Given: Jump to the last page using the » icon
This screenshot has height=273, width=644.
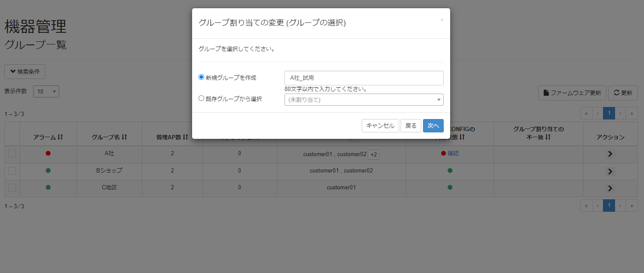Looking at the screenshot, I should [631, 113].
